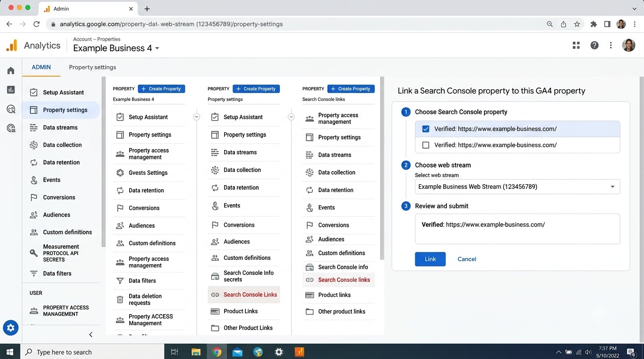This screenshot has height=359, width=644.
Task: Open Data deletion requests in first column
Action: pos(150,300)
